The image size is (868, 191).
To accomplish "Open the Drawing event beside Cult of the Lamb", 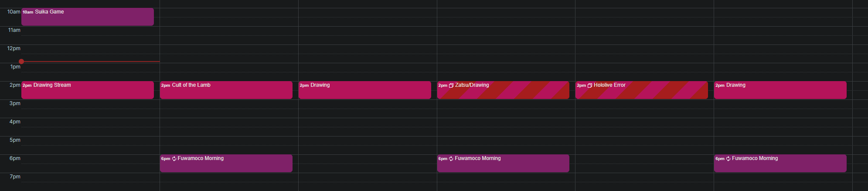I will [365, 90].
